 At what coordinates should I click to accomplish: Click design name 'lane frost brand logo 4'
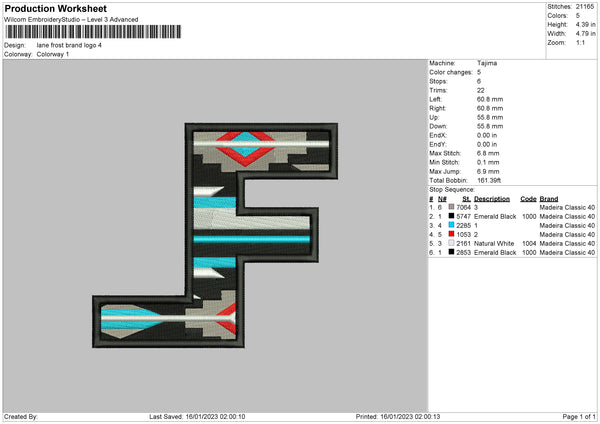69,45
